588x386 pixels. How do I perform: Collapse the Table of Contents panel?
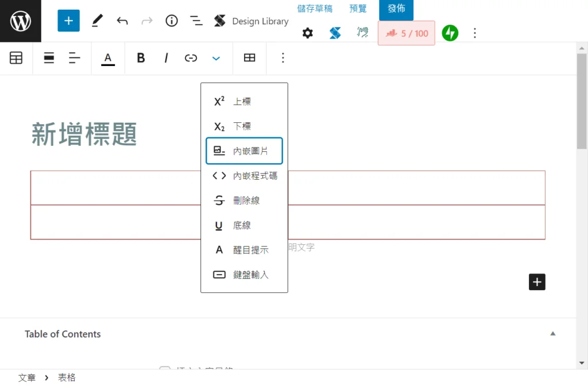[553, 334]
